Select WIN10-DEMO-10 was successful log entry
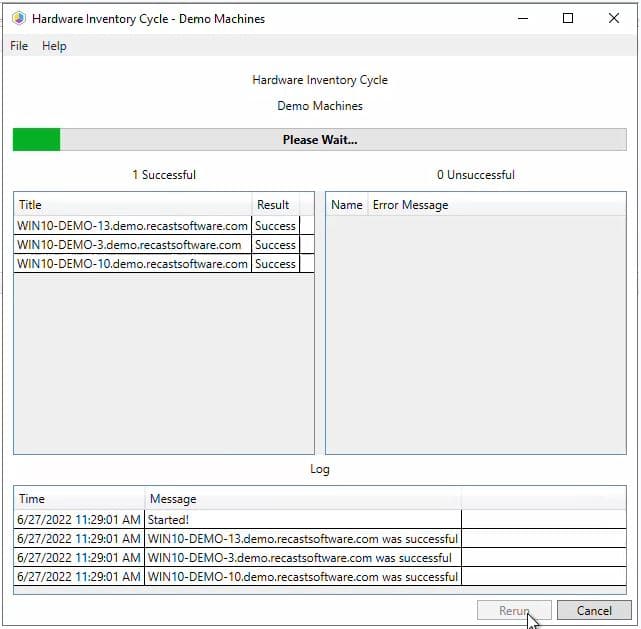Viewport: 641px width, 629px height. 303,577
